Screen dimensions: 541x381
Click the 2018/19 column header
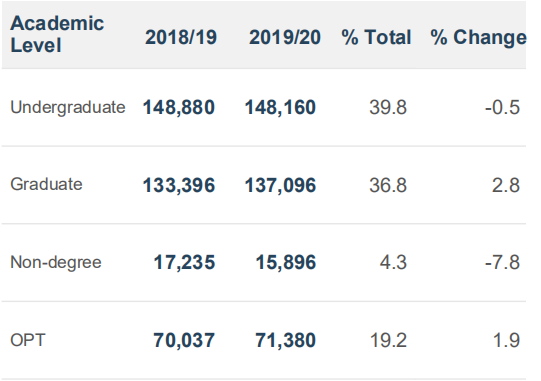click(181, 37)
